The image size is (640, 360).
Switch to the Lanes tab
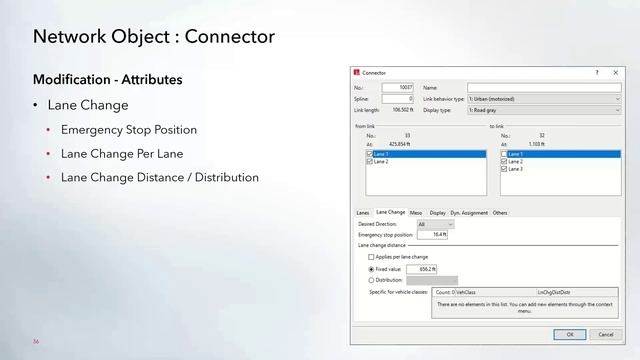point(363,213)
